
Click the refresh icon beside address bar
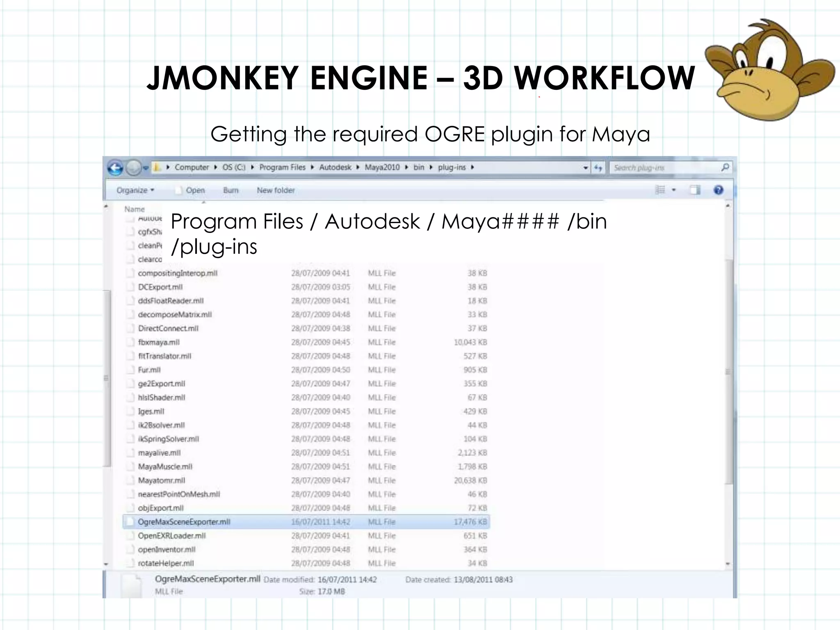[598, 168]
